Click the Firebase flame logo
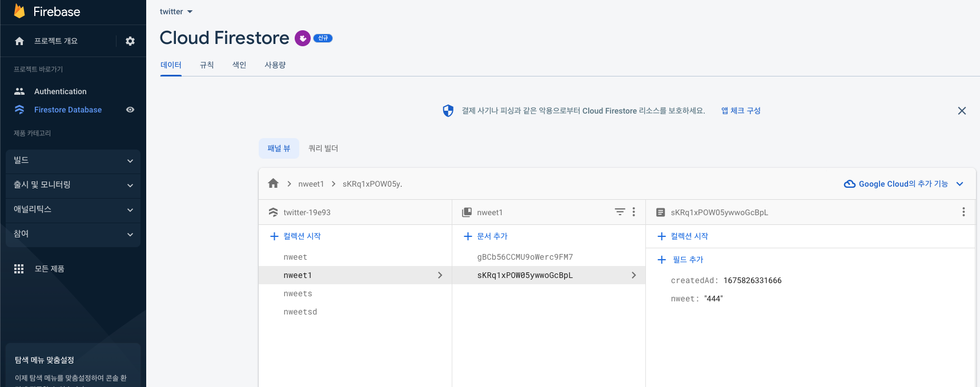 click(x=19, y=11)
